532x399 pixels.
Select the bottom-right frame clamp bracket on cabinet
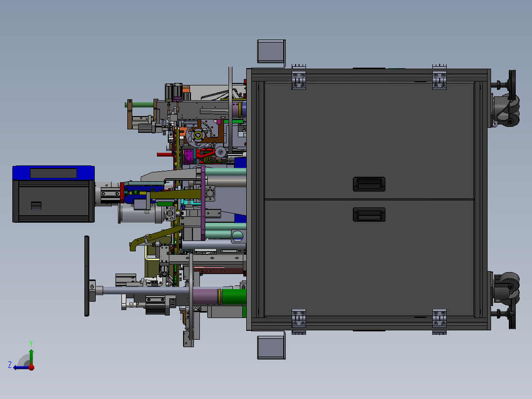[439, 322]
